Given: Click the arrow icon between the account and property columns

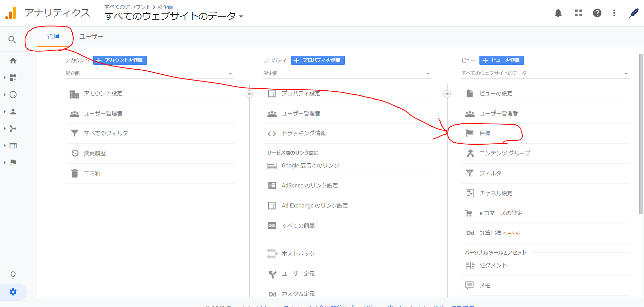Looking at the screenshot, I should point(249,94).
